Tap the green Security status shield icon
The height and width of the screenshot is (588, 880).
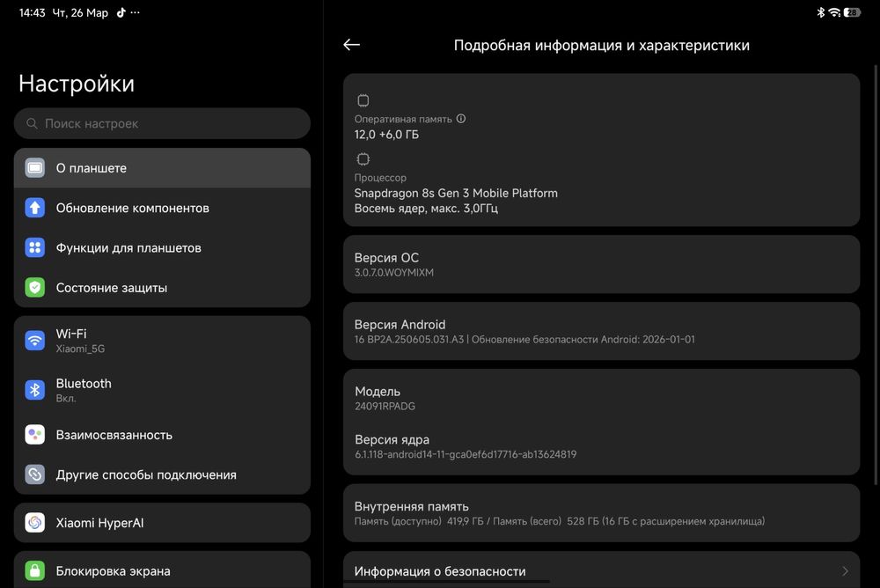pyautogui.click(x=35, y=288)
